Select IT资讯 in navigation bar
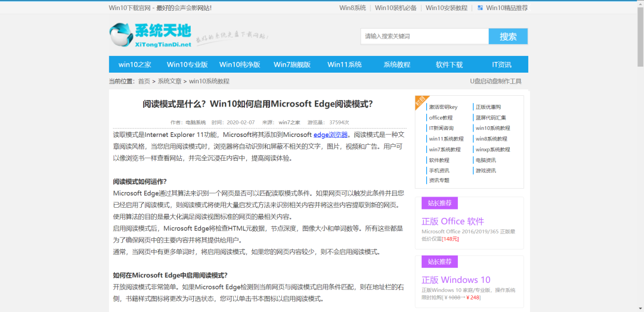The width and height of the screenshot is (644, 312). coord(502,64)
